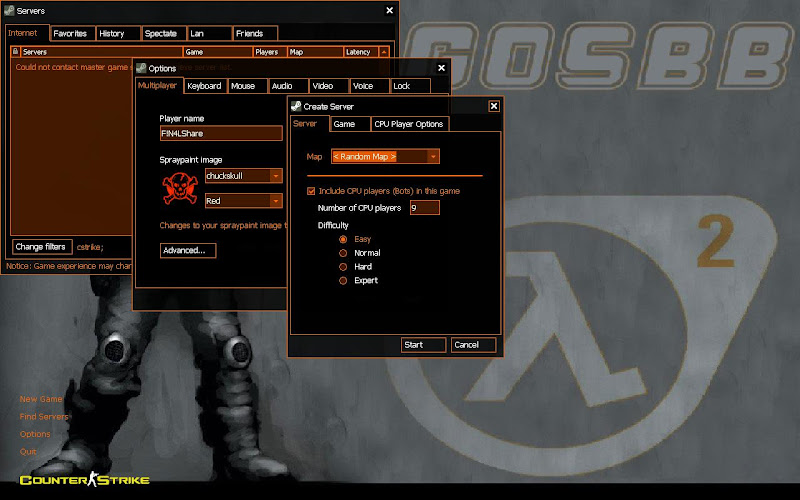Open the CPU Player Options tab
This screenshot has height=500, width=800.
pyautogui.click(x=410, y=124)
